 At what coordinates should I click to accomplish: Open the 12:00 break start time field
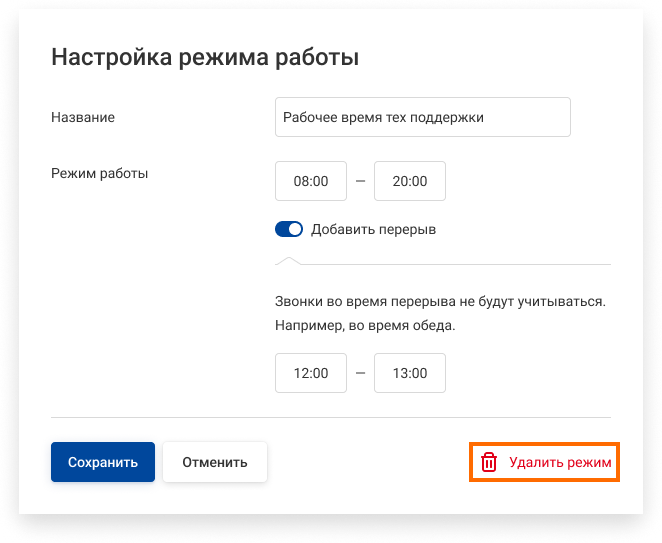311,373
